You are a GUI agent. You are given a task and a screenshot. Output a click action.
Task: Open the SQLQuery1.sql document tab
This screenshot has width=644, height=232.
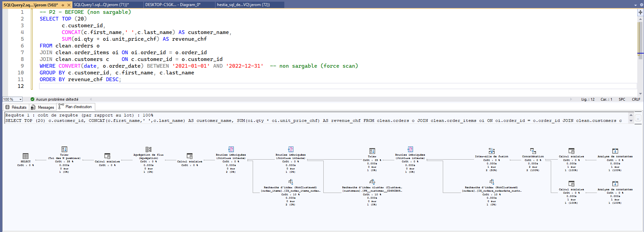101,5
